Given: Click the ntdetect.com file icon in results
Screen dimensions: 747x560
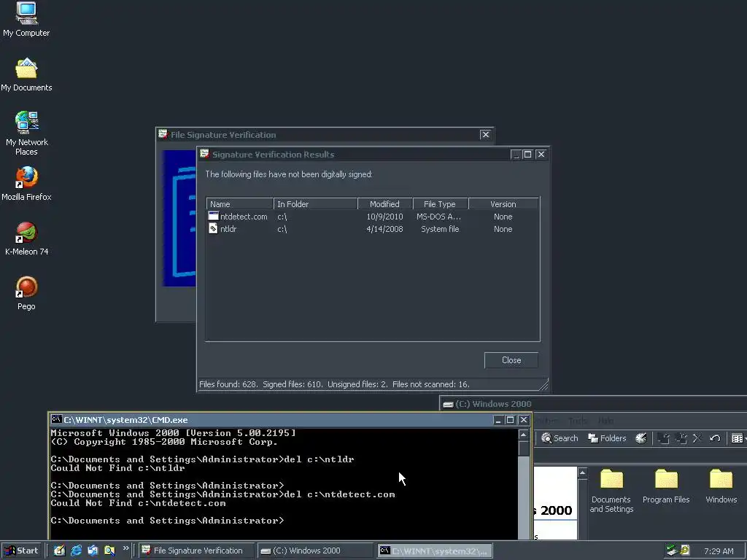Looking at the screenshot, I should click(214, 216).
